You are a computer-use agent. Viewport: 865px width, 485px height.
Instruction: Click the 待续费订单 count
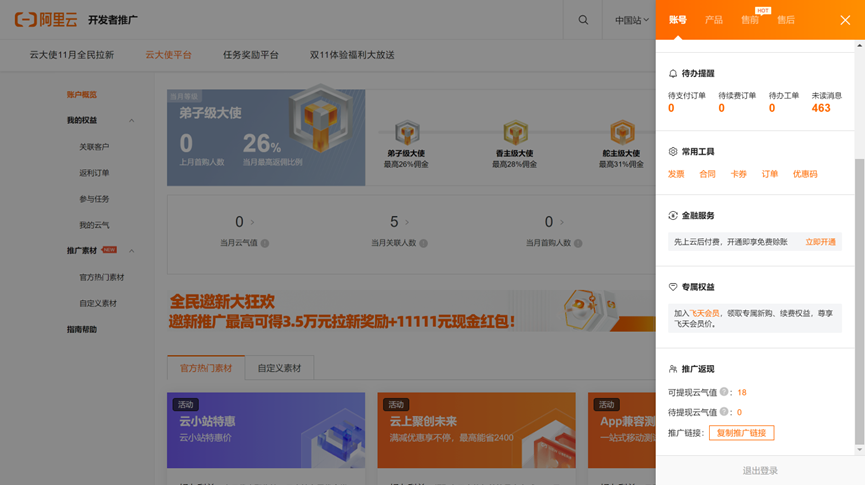[x=721, y=108]
